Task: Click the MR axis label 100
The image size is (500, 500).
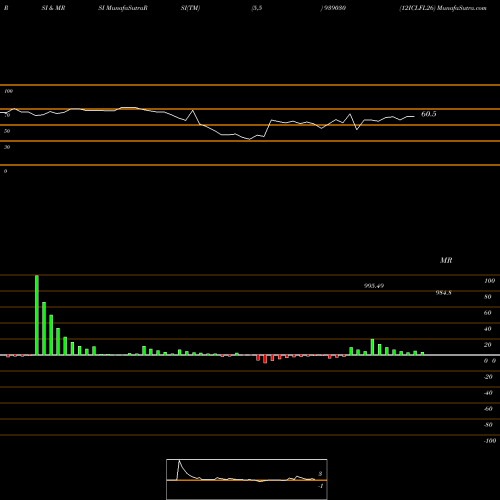Action: pyautogui.click(x=489, y=281)
